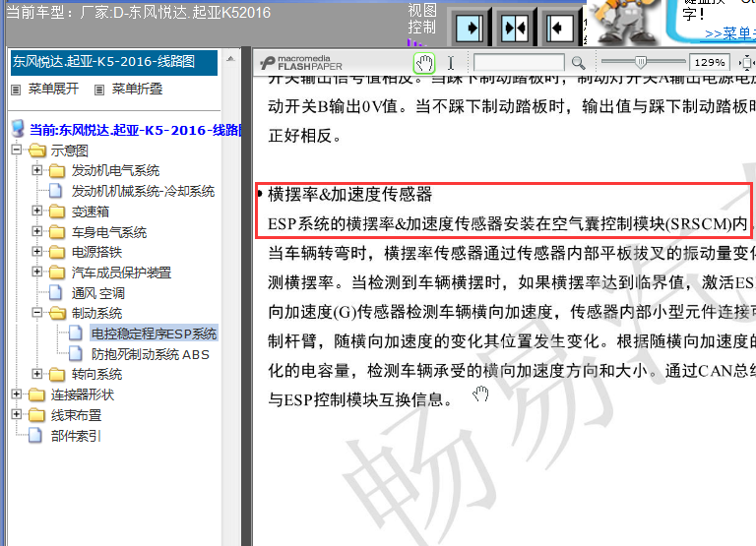The width and height of the screenshot is (756, 546).
Task: Expand the 发动机电气系统 node
Action: [x=36, y=169]
